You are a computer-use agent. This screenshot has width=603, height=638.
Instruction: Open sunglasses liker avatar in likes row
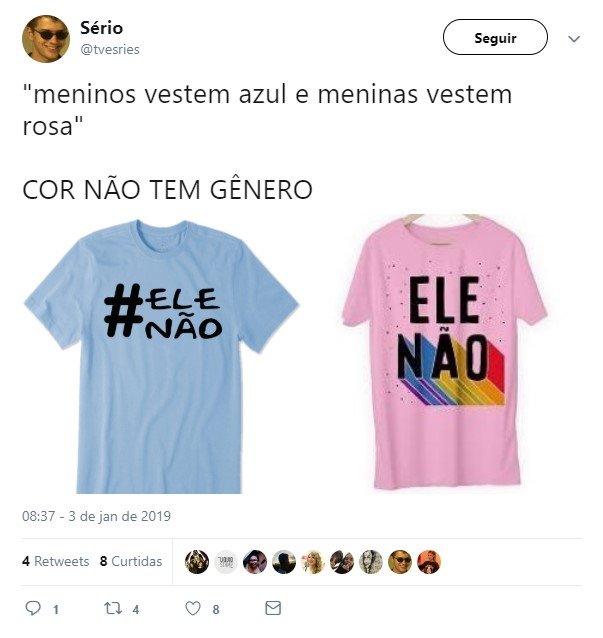[400, 562]
